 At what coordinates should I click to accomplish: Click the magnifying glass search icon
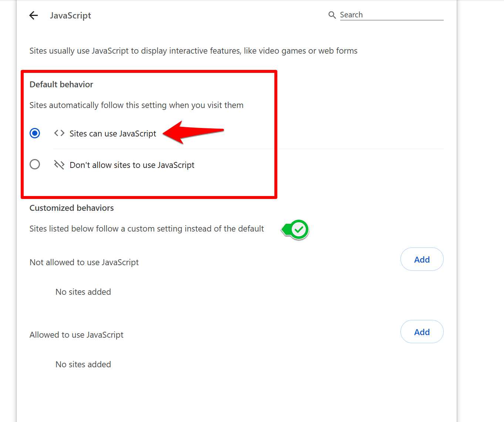(332, 15)
